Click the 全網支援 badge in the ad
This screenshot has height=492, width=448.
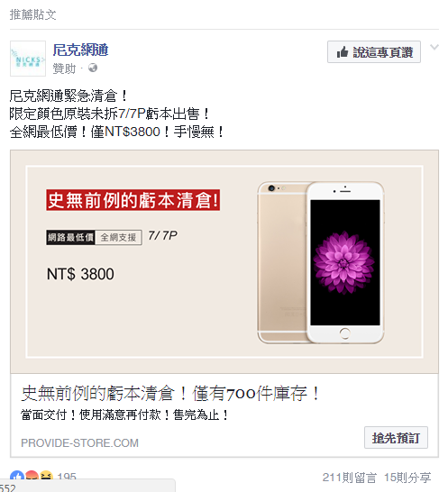pos(118,237)
